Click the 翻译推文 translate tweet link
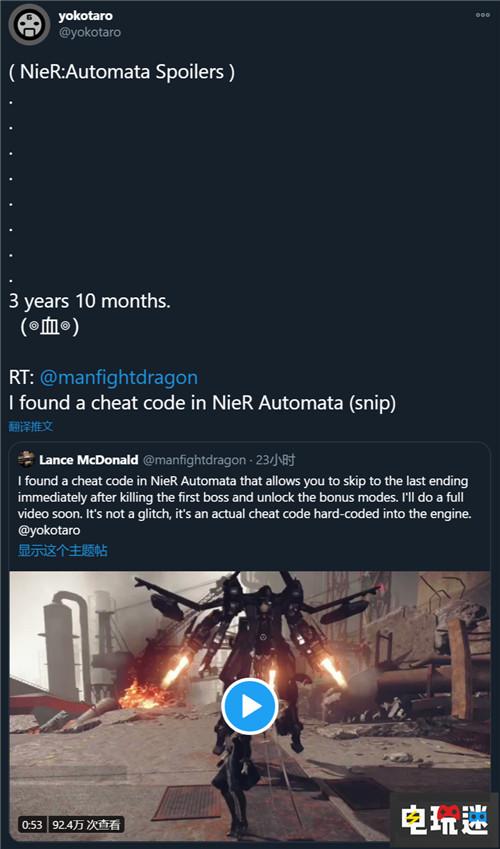 click(x=31, y=426)
